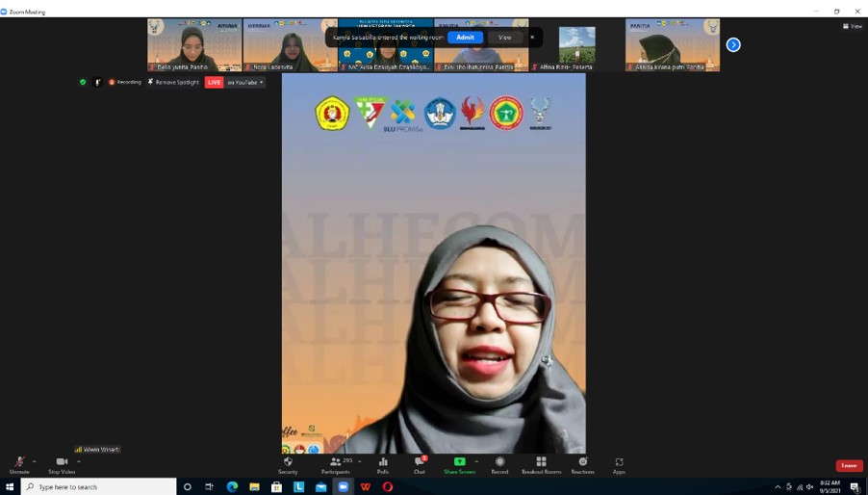Open Task View on taskbar

tap(209, 486)
